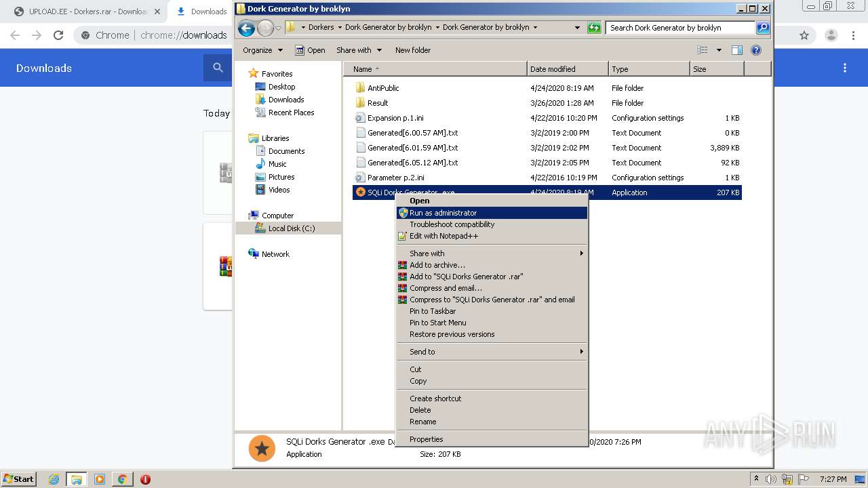Bookmark the page with the star icon
868x488 pixels.
pyautogui.click(x=804, y=35)
